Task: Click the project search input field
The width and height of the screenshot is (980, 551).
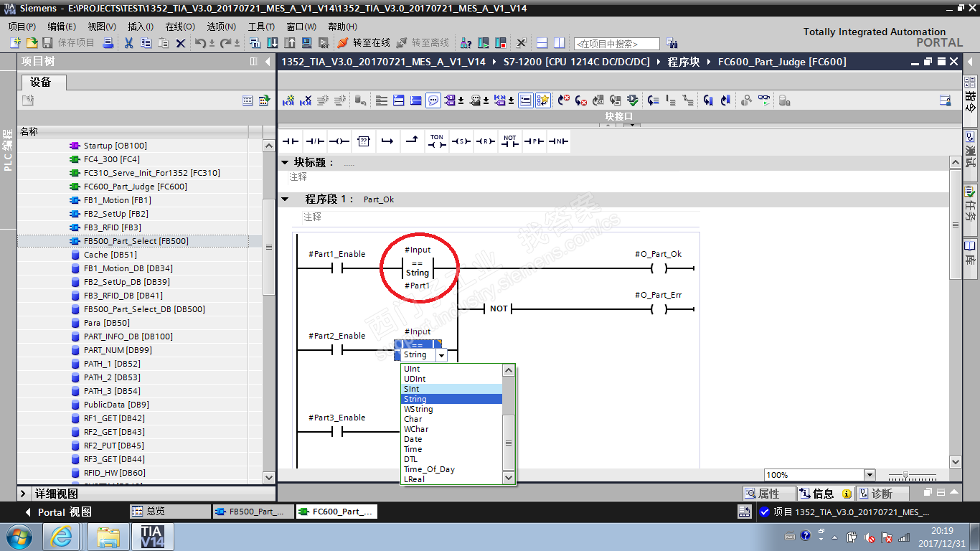Action: tap(616, 44)
